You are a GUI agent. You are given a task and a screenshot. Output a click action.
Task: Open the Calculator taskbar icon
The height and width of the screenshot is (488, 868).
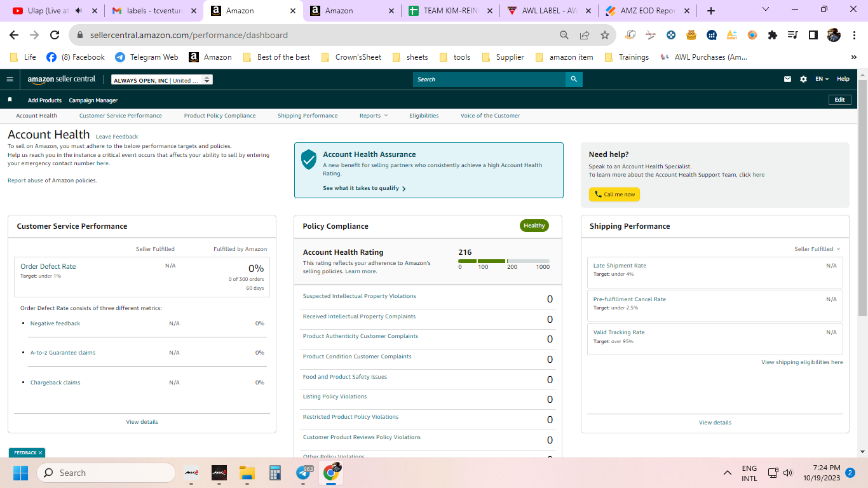275,473
